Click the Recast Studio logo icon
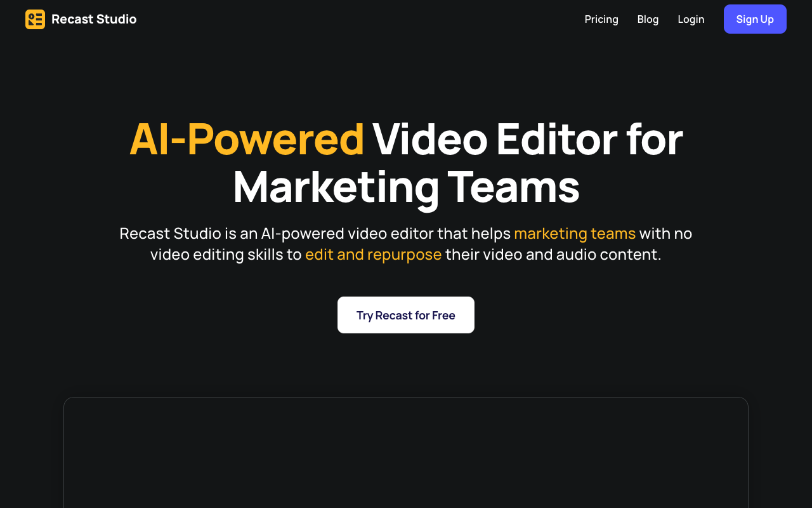The image size is (812, 508). pyautogui.click(x=35, y=19)
